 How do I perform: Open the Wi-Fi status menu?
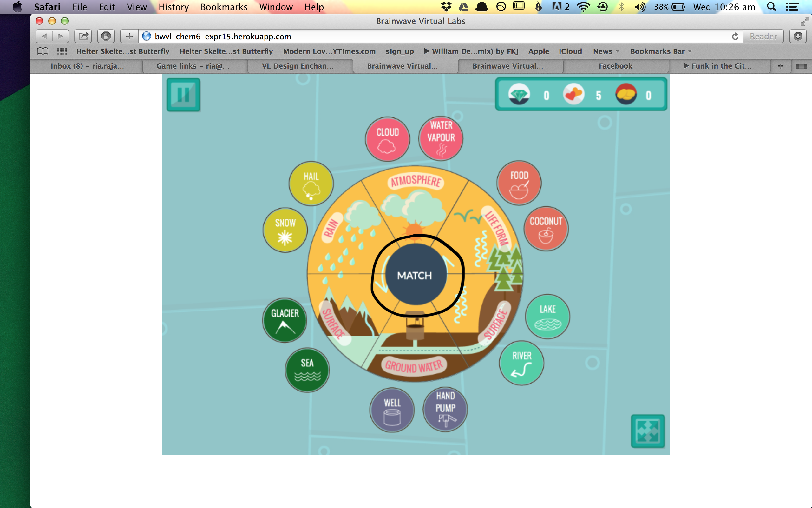point(584,7)
